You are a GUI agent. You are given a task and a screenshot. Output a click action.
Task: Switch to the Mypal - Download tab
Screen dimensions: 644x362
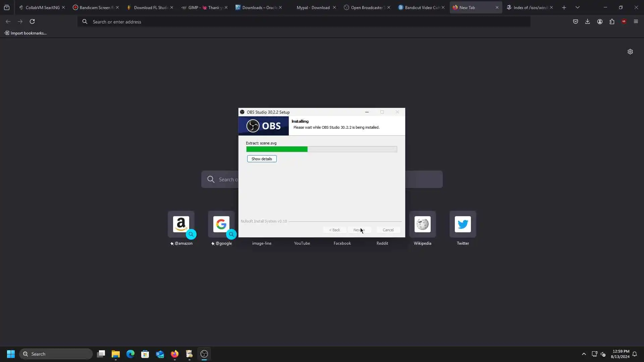(313, 7)
